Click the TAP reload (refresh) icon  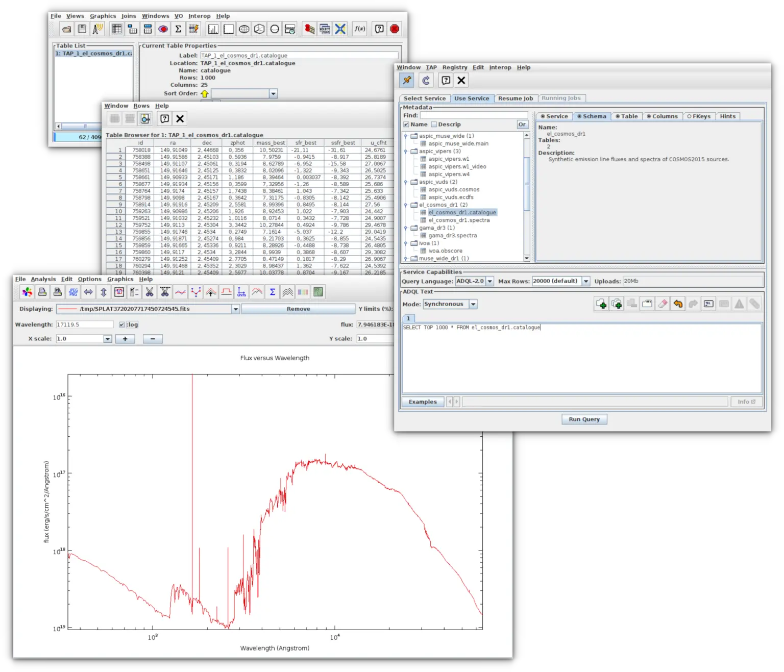(x=426, y=80)
